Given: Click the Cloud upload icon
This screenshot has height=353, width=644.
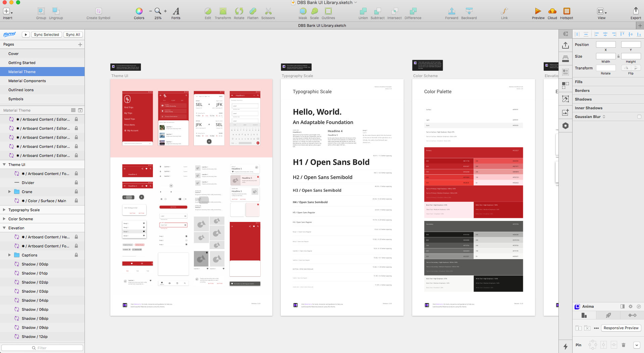Looking at the screenshot, I should tap(552, 11).
